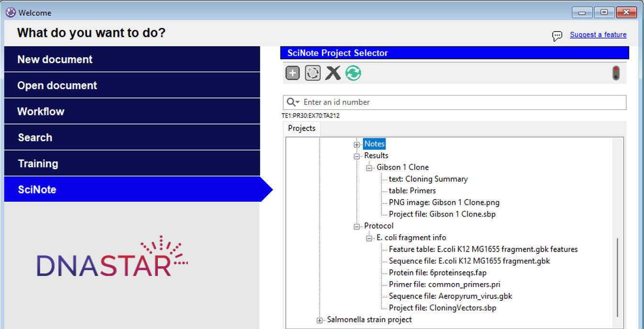Screen dimensions: 644x329
Task: Collapse the Gibson 1 Clone node
Action: [x=369, y=168]
